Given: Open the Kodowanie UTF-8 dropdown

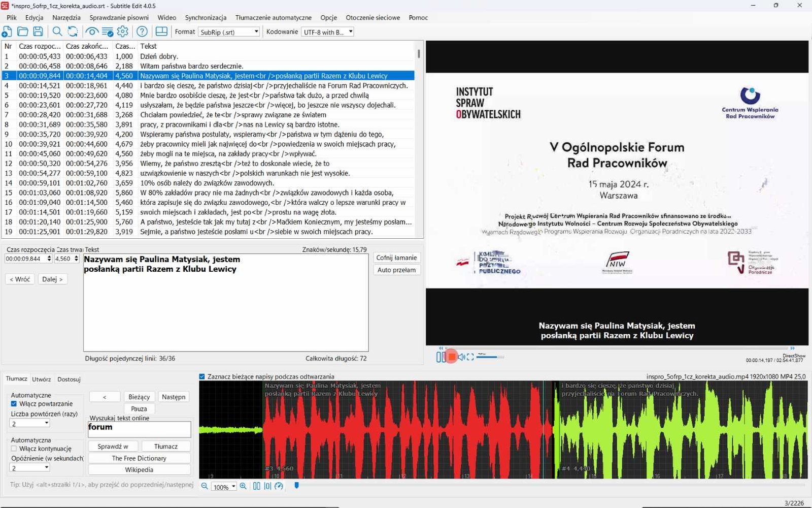Looking at the screenshot, I should click(327, 32).
